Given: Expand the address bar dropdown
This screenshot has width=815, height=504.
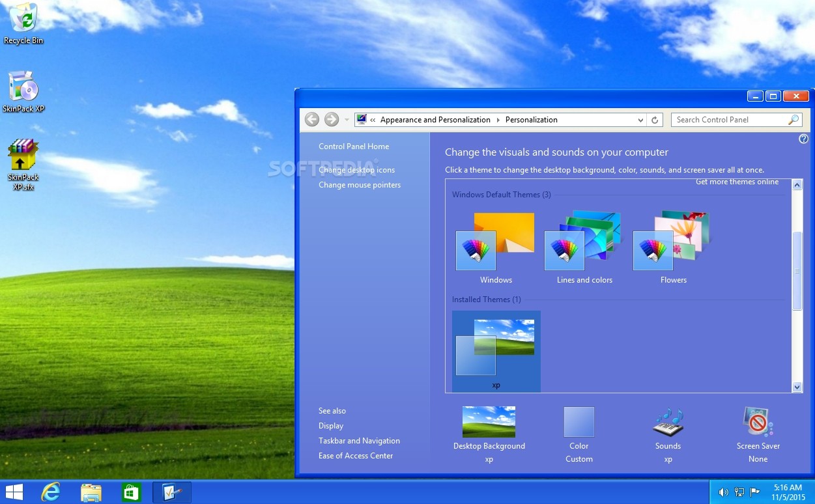Looking at the screenshot, I should (x=640, y=119).
